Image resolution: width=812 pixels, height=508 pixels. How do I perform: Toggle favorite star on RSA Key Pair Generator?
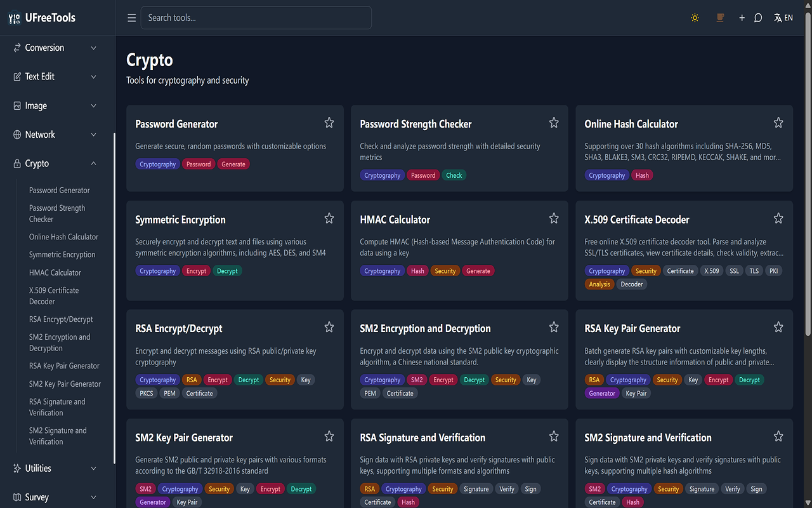(x=778, y=327)
